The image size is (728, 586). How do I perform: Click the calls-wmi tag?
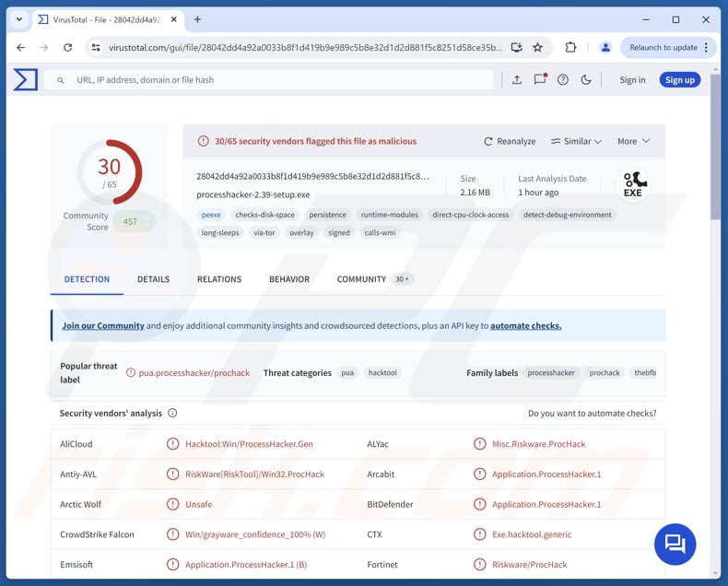pos(380,232)
